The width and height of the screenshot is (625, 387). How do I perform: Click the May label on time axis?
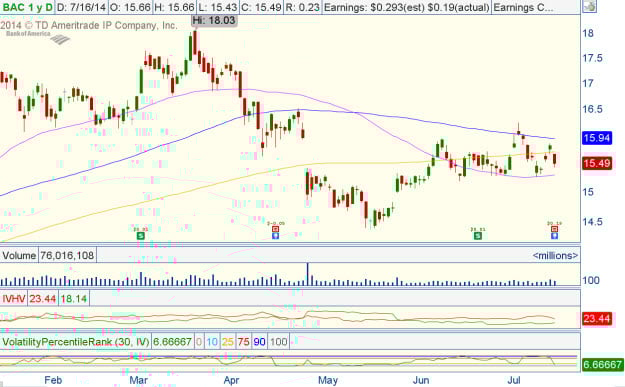tap(328, 380)
